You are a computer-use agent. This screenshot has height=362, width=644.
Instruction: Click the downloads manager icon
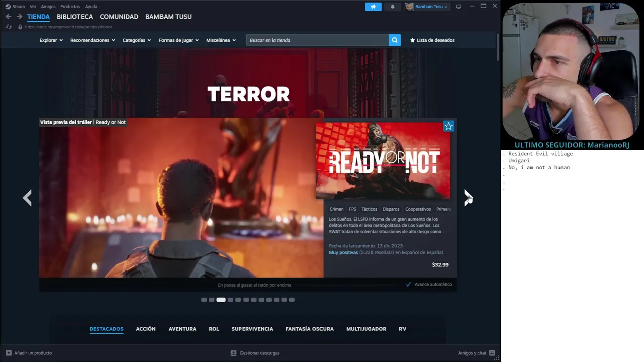point(233,353)
